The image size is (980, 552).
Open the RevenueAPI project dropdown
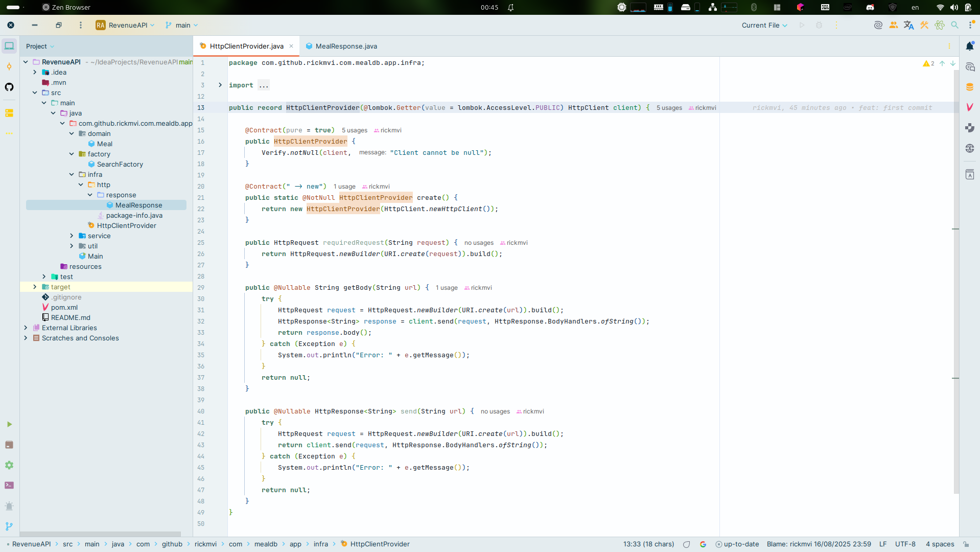tap(125, 25)
